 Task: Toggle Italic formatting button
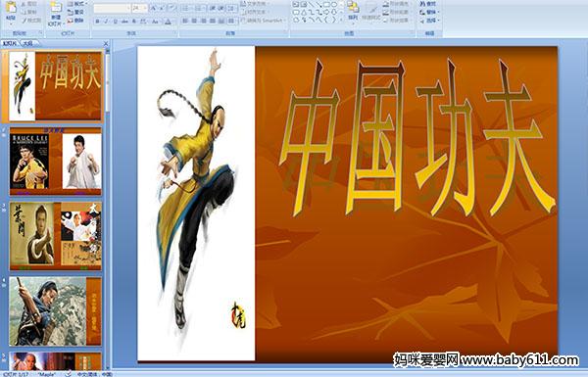[x=106, y=22]
